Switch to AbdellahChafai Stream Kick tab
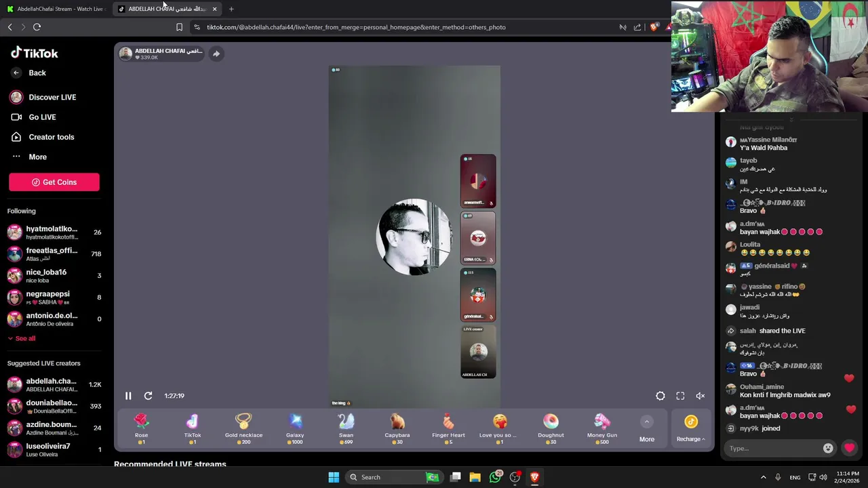This screenshot has width=868, height=488. coord(56,9)
